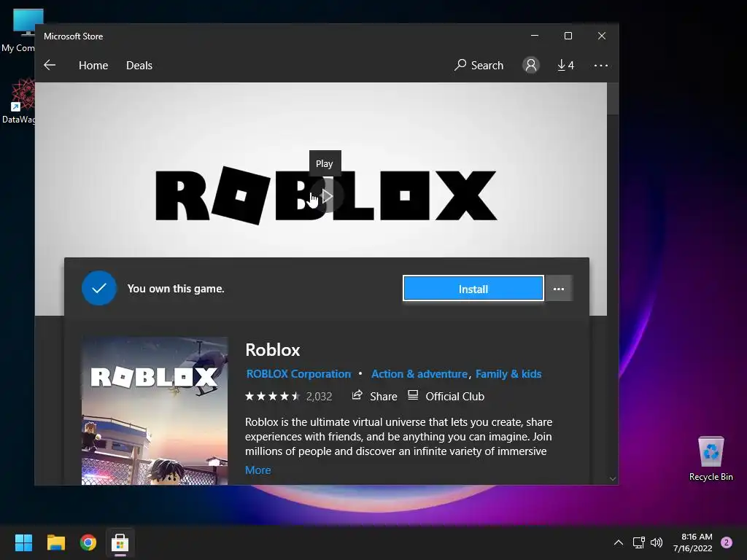Open Search in Microsoft Store
Screen dimensions: 747x560
pos(479,65)
